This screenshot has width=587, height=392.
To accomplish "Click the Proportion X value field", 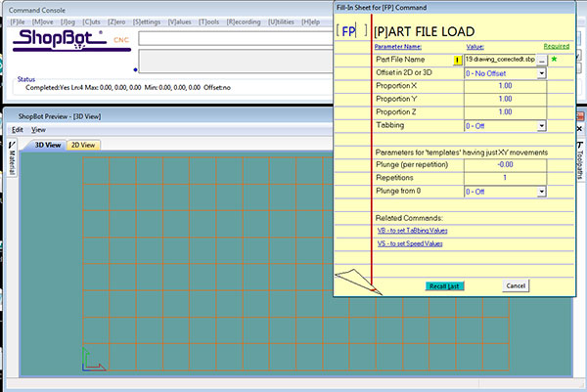I will click(x=505, y=86).
